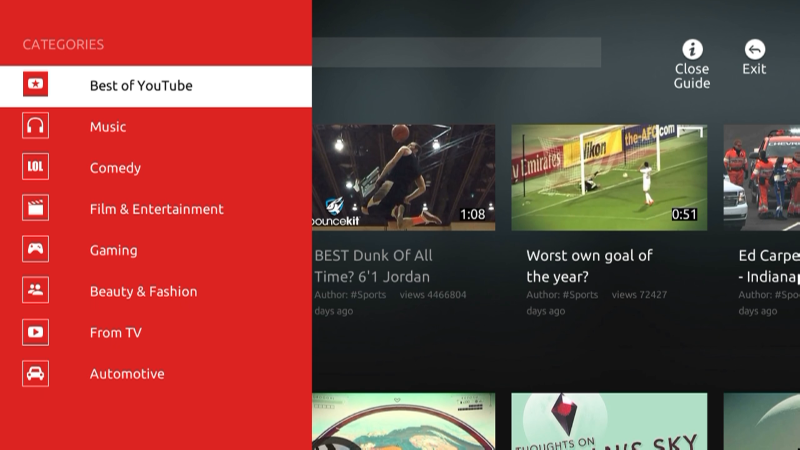Open the cockpit game video thumbnail
The height and width of the screenshot is (450, 800).
404,421
